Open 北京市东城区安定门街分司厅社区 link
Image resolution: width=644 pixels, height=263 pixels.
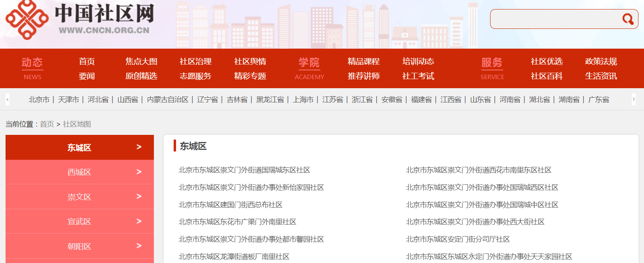pos(458,239)
